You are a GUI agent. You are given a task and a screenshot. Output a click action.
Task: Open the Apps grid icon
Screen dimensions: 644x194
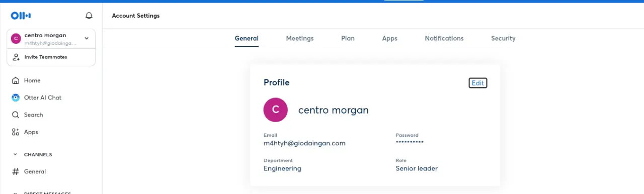point(16,132)
